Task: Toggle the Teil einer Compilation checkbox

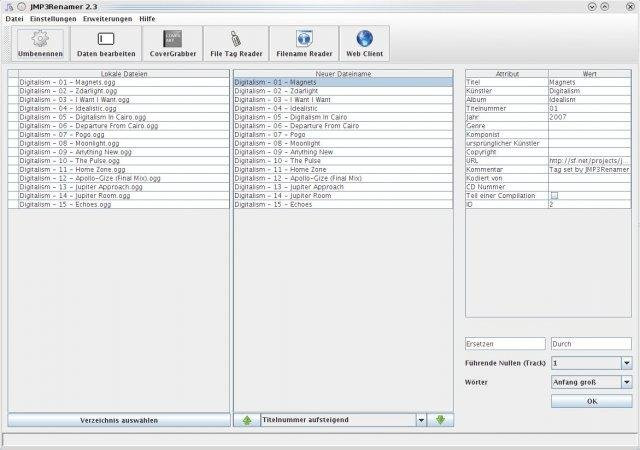Action: [x=554, y=196]
